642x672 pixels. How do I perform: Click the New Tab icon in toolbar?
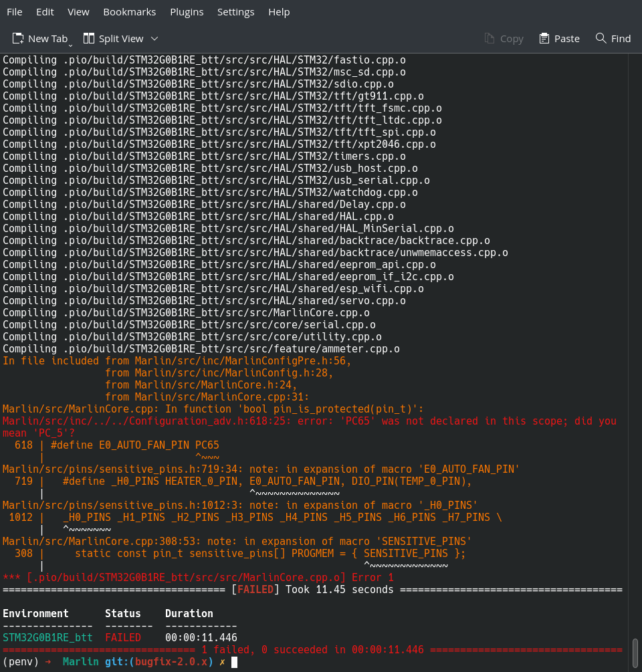click(18, 39)
